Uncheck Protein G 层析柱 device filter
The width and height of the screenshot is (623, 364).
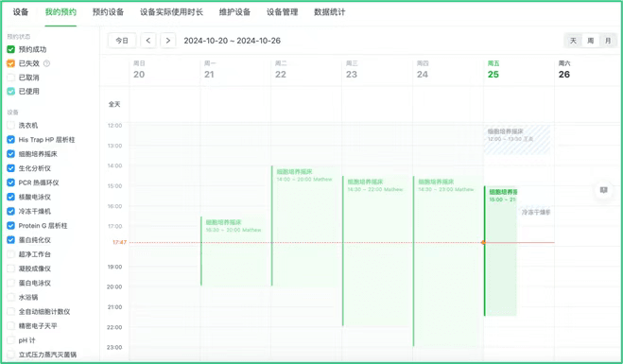(x=10, y=225)
